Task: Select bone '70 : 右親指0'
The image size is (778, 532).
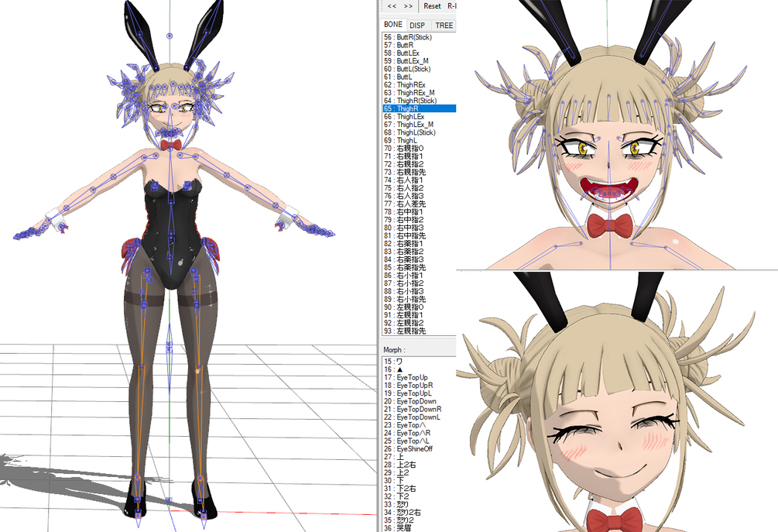Action: (420, 149)
